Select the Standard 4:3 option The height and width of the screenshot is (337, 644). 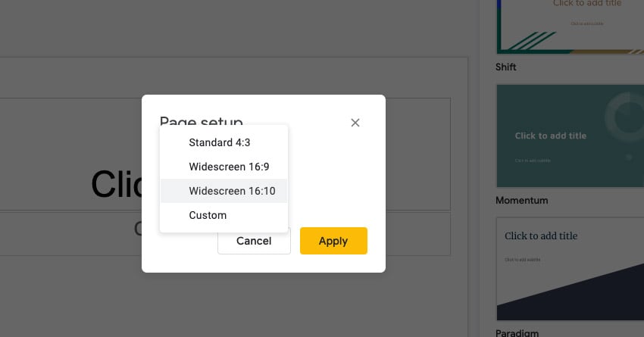click(219, 142)
